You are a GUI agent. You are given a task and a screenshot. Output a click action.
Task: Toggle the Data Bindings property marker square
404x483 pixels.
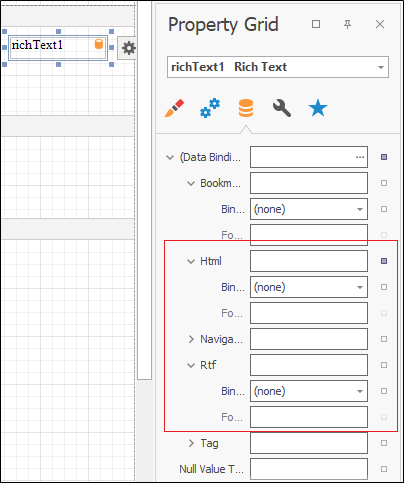tap(384, 157)
